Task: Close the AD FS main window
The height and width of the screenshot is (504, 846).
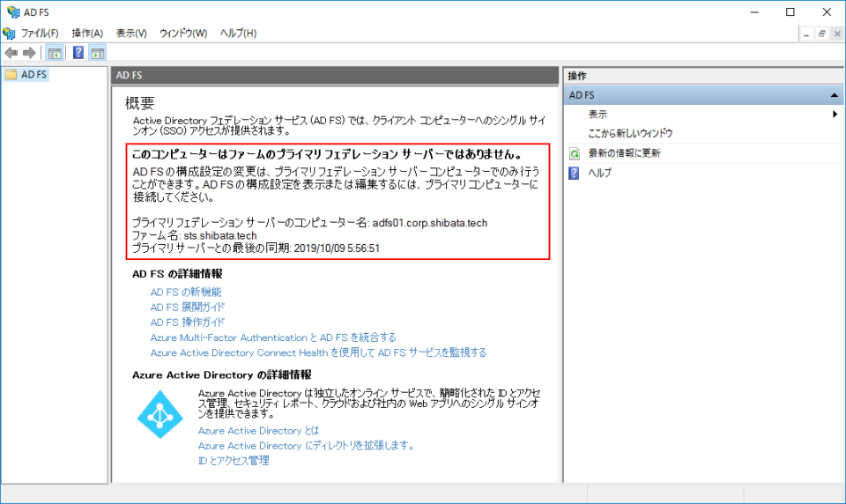Action: (827, 11)
